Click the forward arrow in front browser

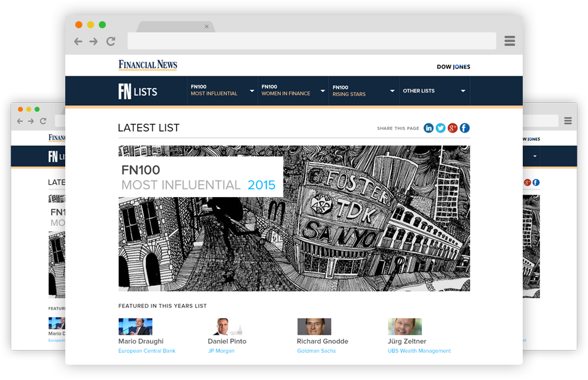coord(93,41)
